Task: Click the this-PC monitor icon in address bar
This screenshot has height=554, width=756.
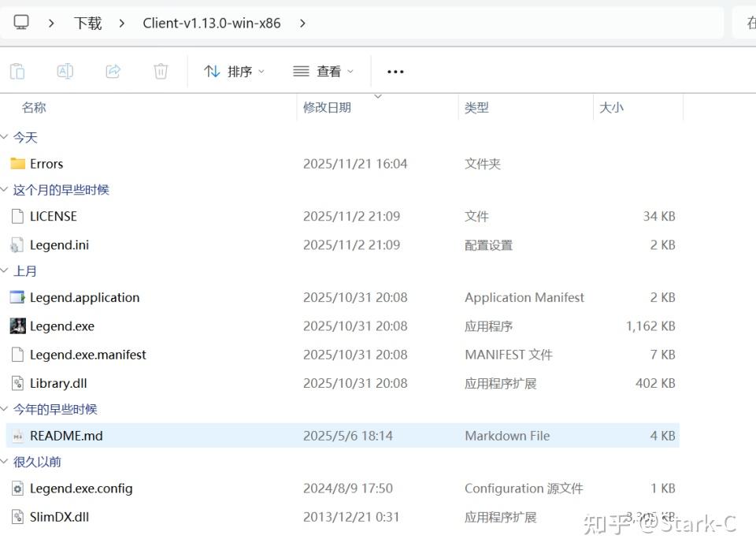Action: 21,23
